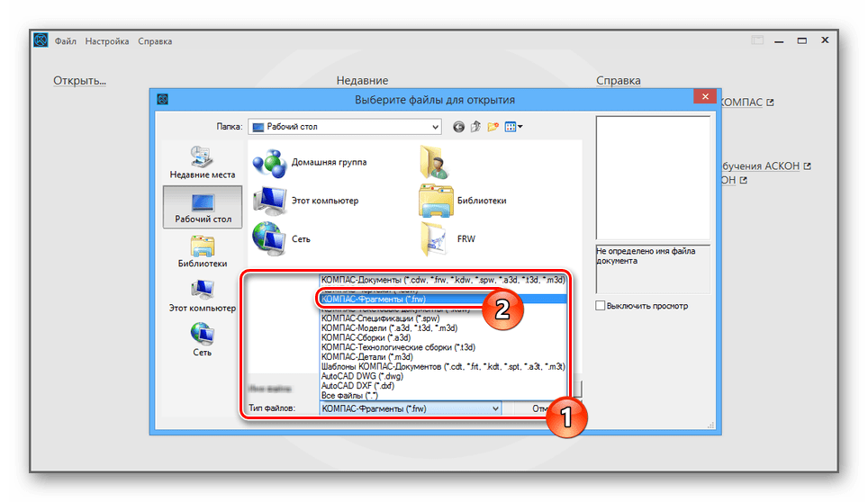Open the Настройка menu
868x502 pixels.
pos(107,41)
